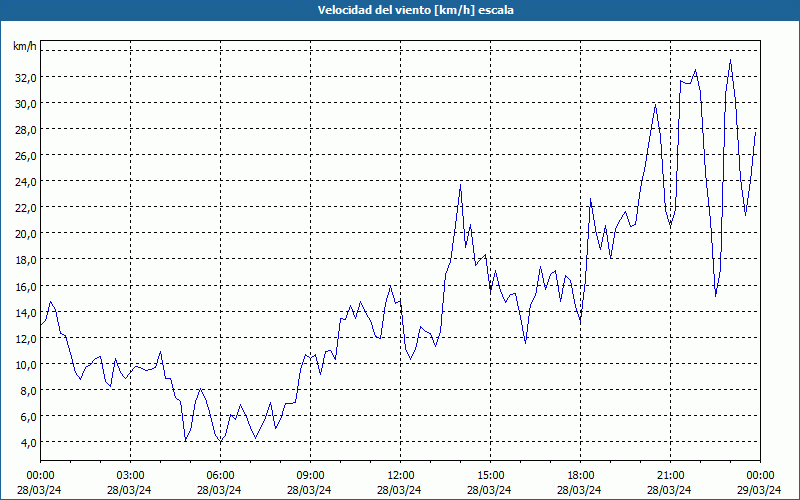The height and width of the screenshot is (500, 800).
Task: Select the '28/03/24' date under 03:00
Action: pos(129,490)
